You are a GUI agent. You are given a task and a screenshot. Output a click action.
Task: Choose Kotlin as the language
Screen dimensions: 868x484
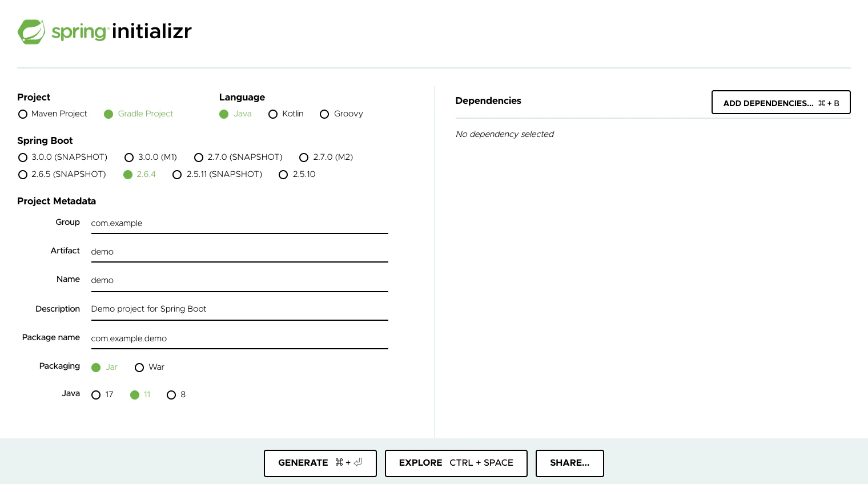pos(286,114)
